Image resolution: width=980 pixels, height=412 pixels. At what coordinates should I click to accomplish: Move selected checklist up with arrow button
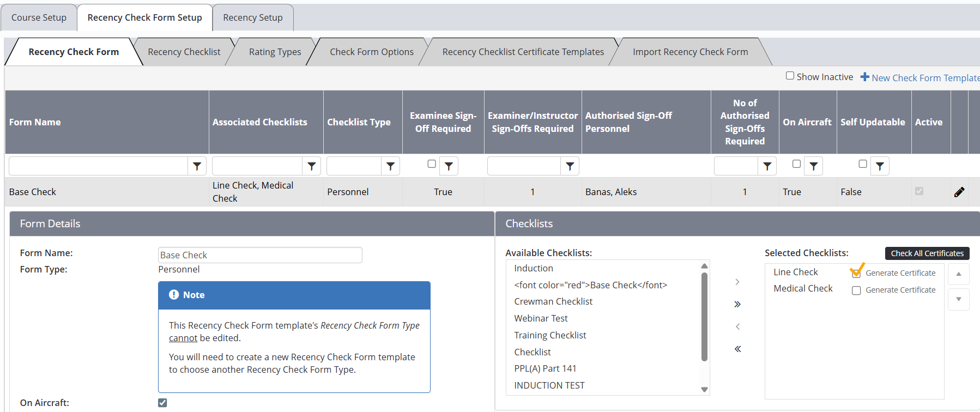click(958, 274)
